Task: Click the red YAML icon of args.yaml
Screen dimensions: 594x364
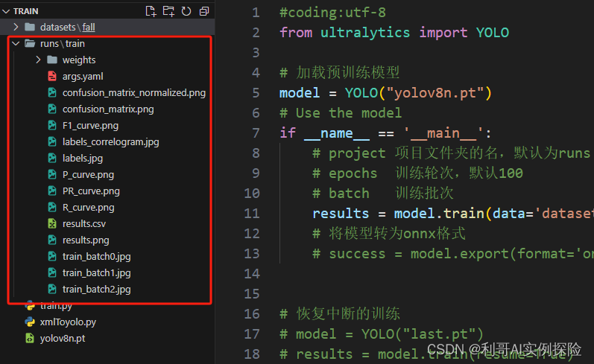Action: [x=52, y=76]
